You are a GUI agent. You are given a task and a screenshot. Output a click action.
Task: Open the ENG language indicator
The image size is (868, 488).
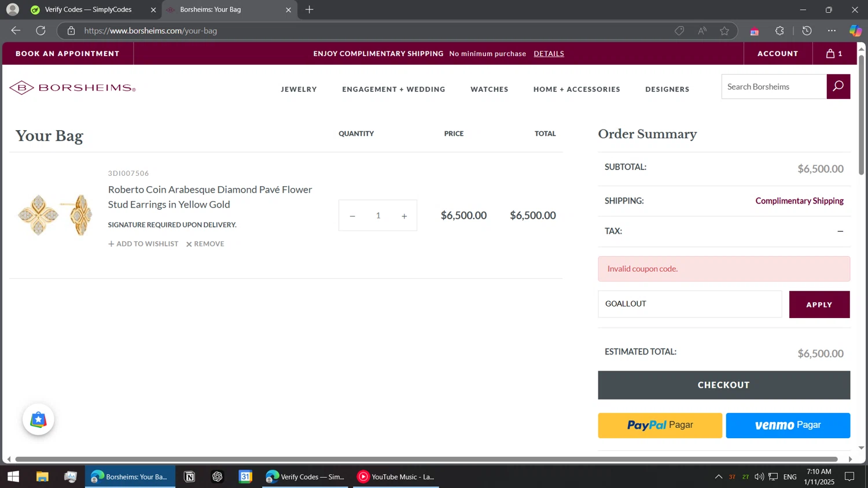[790, 476]
